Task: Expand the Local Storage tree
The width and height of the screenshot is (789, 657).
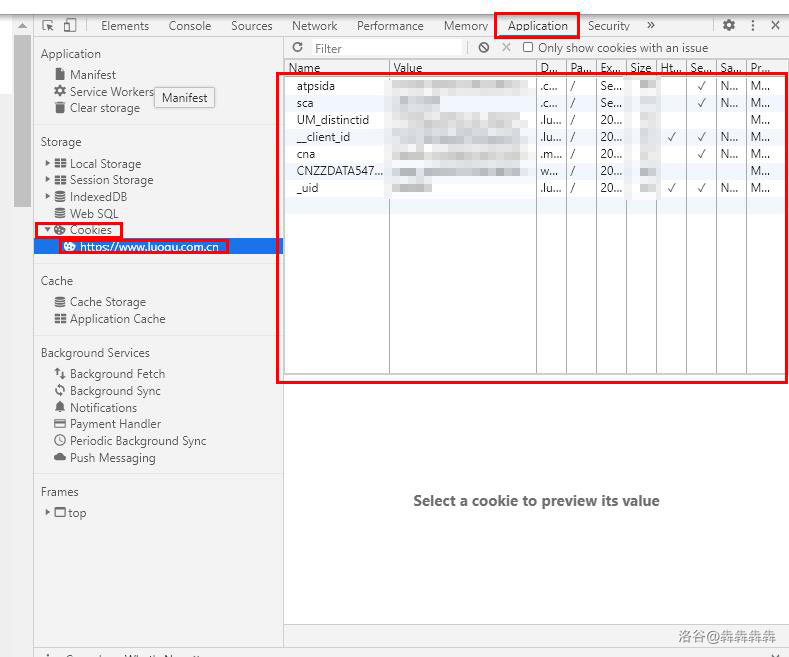Action: point(47,163)
